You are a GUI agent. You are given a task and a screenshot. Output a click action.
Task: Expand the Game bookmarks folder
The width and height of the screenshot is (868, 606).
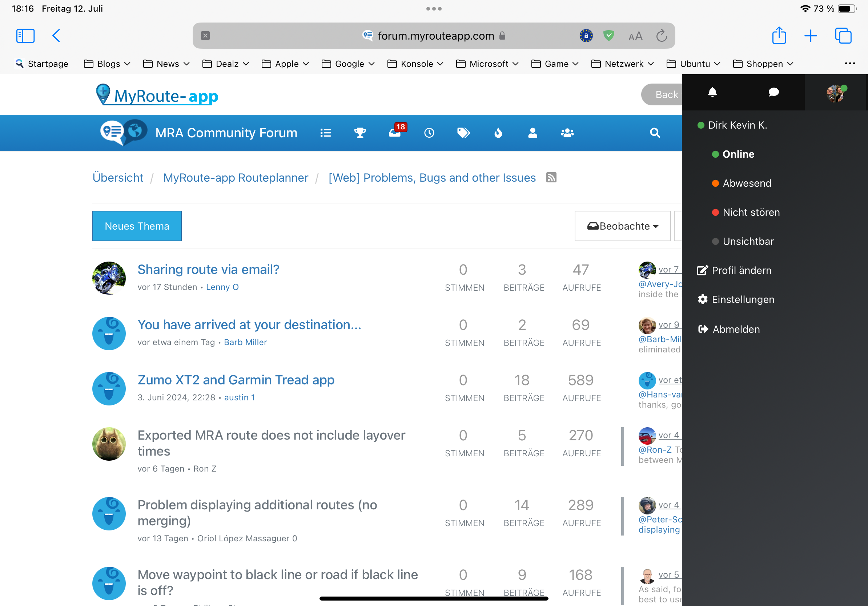(555, 64)
